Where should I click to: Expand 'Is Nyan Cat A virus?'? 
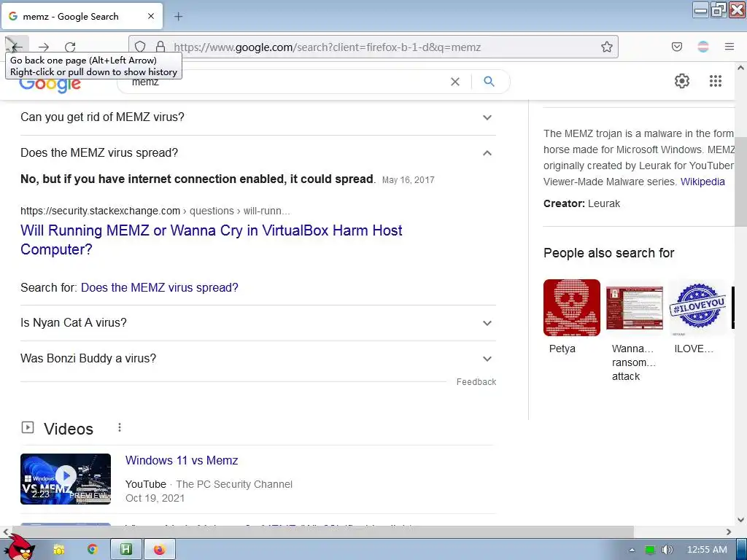(x=258, y=323)
